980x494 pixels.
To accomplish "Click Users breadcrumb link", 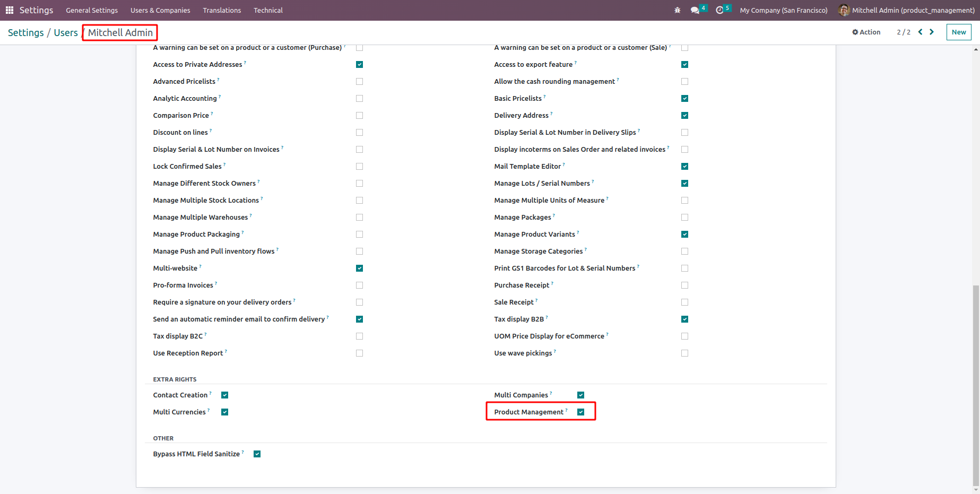I will click(x=66, y=32).
